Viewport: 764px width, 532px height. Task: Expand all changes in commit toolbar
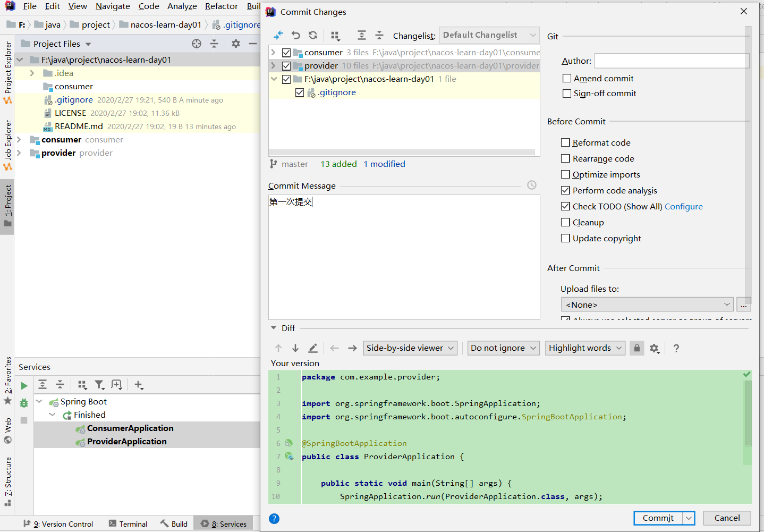(x=362, y=35)
